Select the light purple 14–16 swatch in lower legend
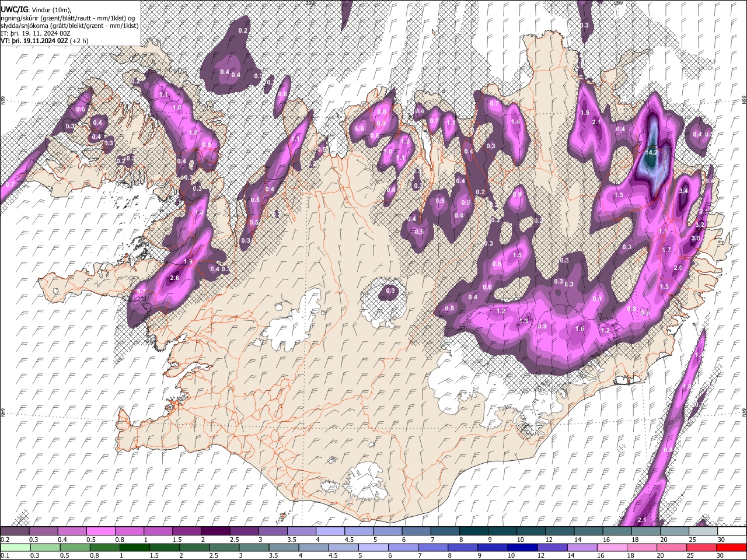747x560 pixels. click(582, 547)
